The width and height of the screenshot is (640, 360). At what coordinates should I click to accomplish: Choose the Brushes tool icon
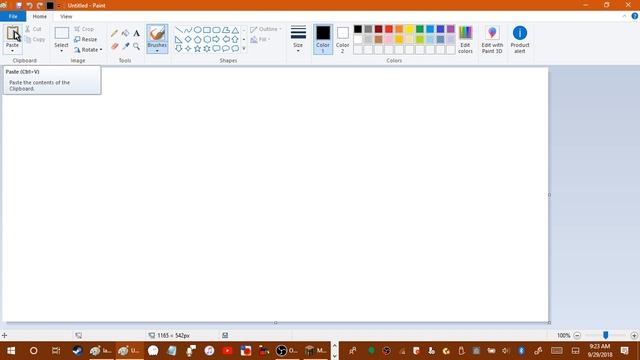point(157,33)
